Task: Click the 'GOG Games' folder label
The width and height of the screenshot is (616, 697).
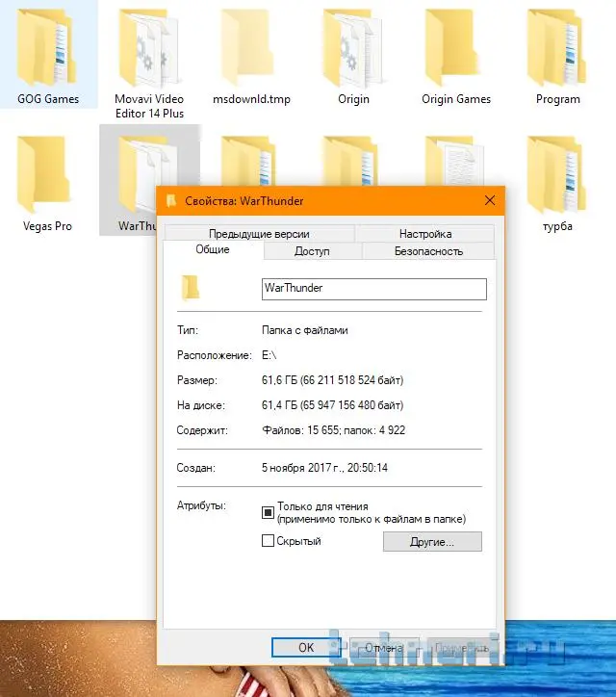Action: click(x=48, y=99)
